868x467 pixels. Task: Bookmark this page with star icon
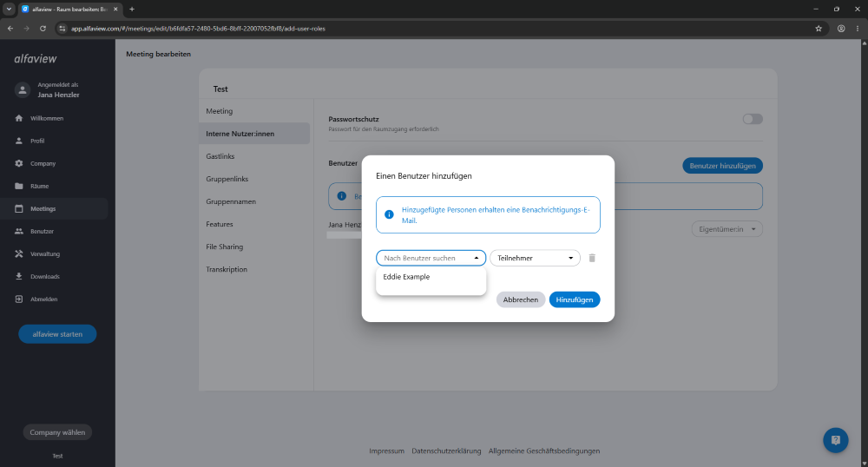819,29
